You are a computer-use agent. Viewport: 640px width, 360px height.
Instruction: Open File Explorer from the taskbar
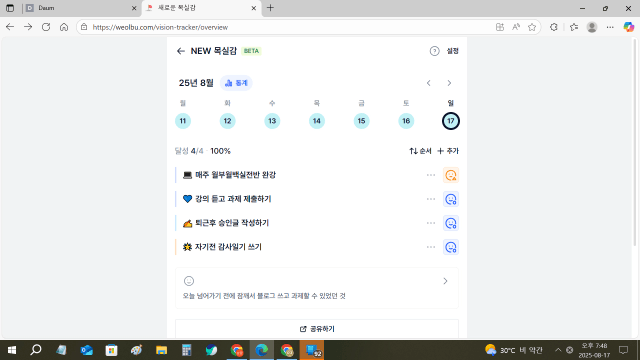pyautogui.click(x=161, y=350)
